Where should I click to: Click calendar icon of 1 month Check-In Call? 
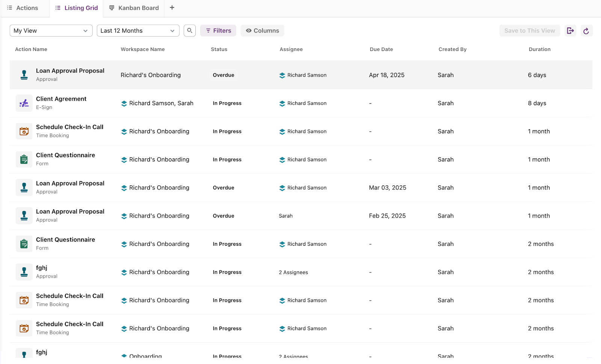click(x=24, y=131)
